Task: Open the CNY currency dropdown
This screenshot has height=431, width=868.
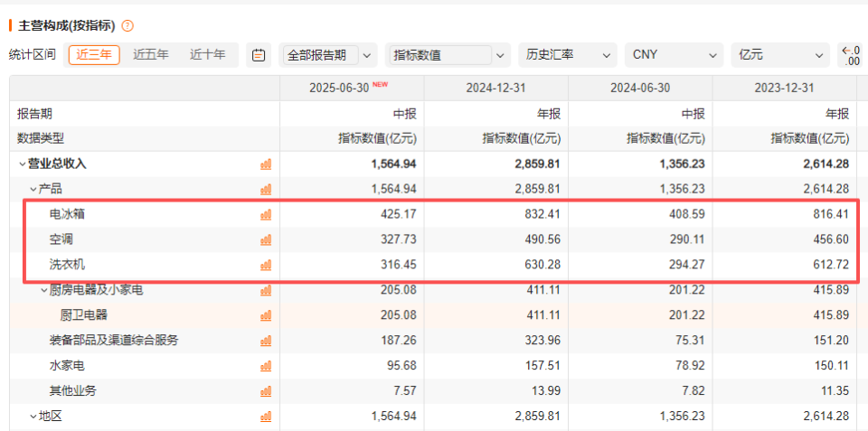Action: (675, 55)
